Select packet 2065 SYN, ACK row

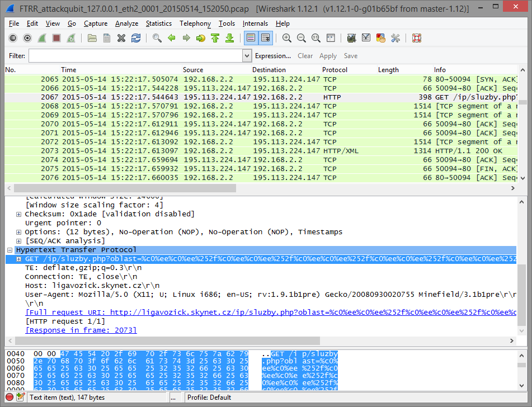261,79
